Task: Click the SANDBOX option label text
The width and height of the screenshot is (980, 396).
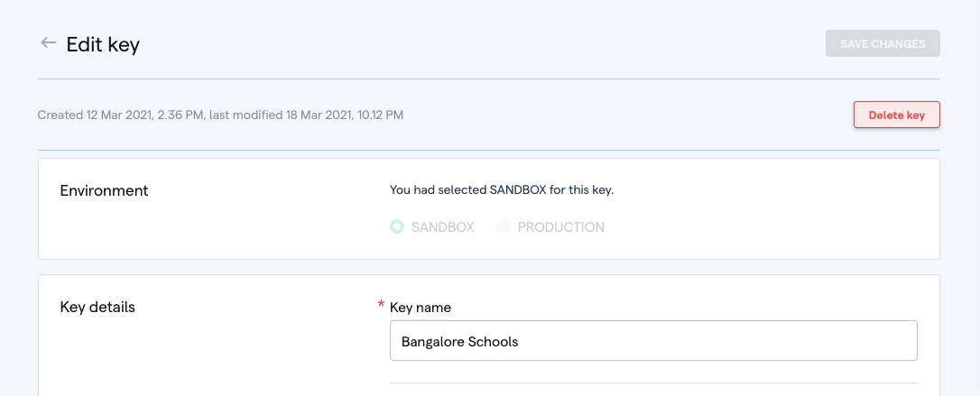Action: click(442, 227)
